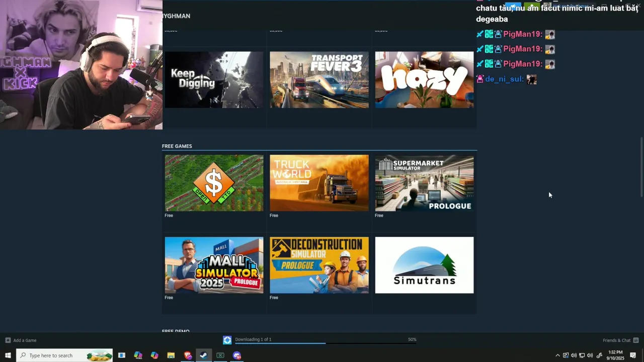Click the Add a Game label
Image resolution: width=644 pixels, height=362 pixels.
[25, 340]
